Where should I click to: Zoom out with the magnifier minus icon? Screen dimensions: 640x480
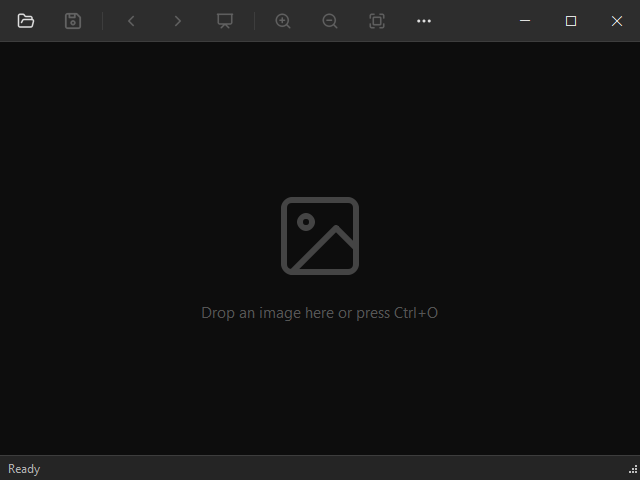tap(330, 21)
